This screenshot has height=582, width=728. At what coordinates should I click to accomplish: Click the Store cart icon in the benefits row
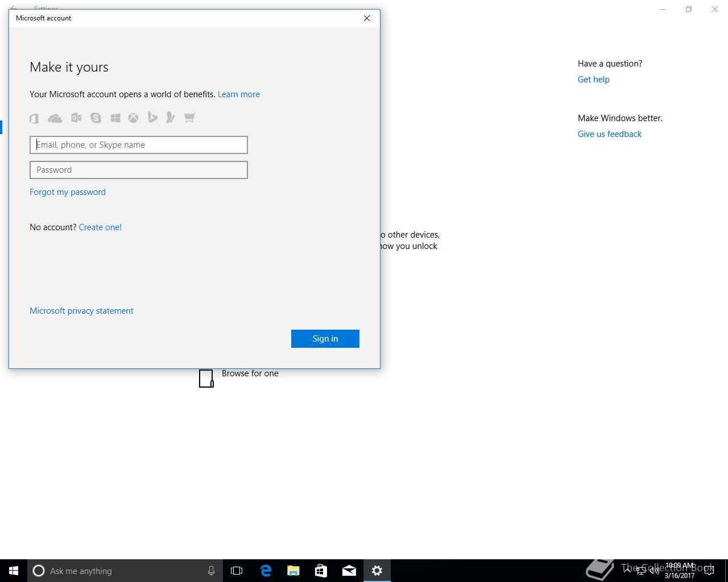(x=189, y=118)
